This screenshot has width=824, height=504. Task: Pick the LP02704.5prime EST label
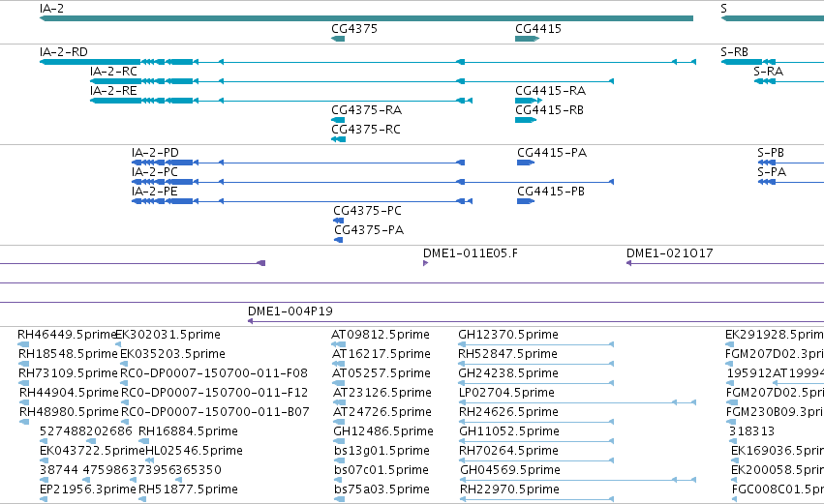tap(506, 393)
